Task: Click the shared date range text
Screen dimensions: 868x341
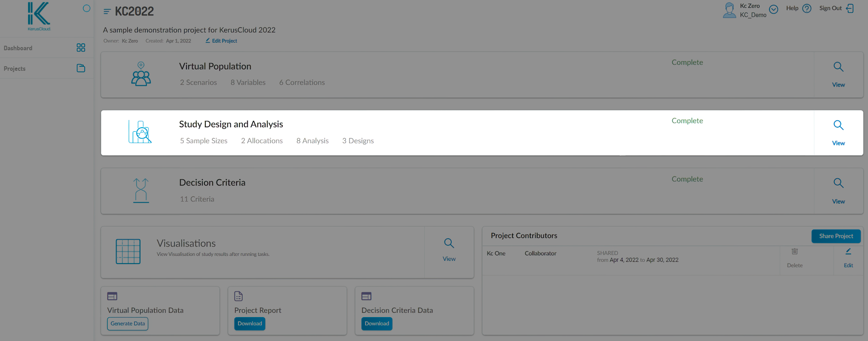Action: (x=638, y=260)
